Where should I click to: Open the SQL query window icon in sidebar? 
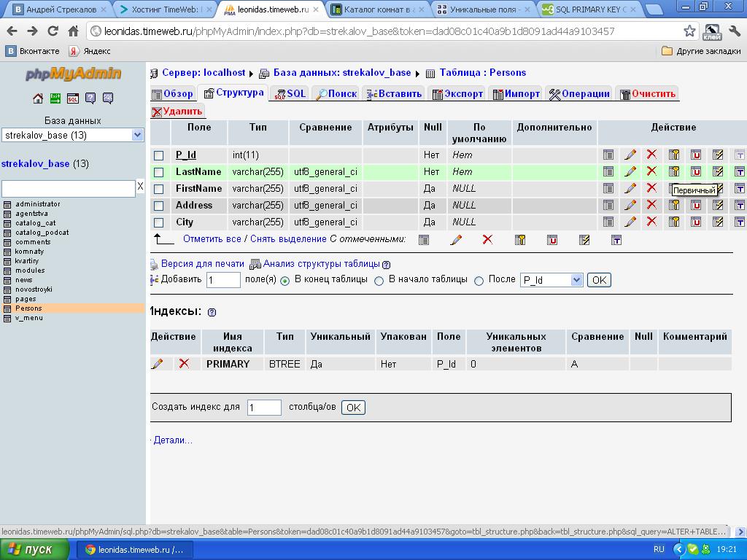click(x=73, y=98)
